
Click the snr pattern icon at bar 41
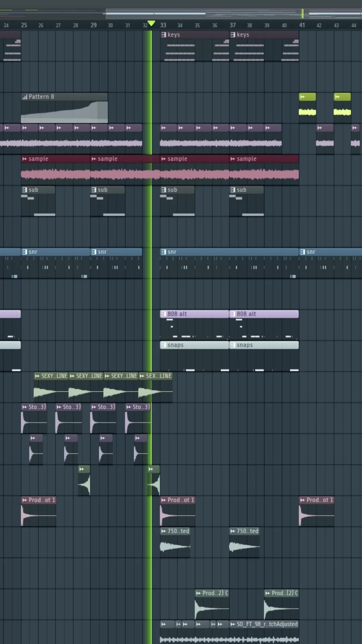click(x=303, y=252)
